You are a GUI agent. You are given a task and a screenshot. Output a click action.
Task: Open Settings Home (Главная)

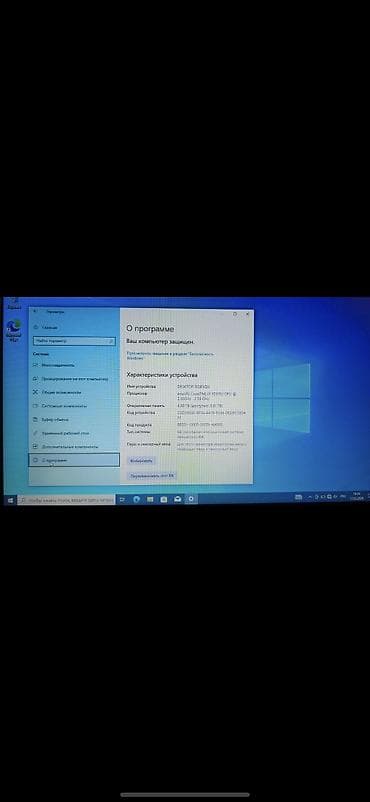[x=46, y=327]
